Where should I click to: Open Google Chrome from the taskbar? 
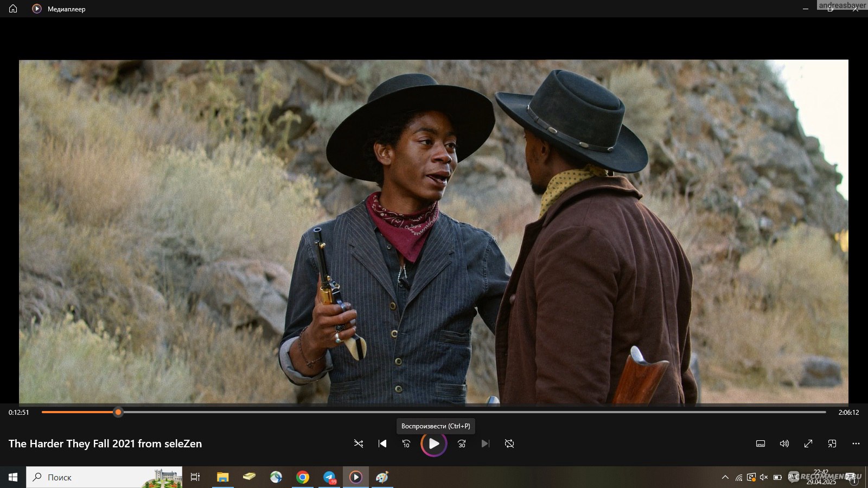[x=303, y=477]
